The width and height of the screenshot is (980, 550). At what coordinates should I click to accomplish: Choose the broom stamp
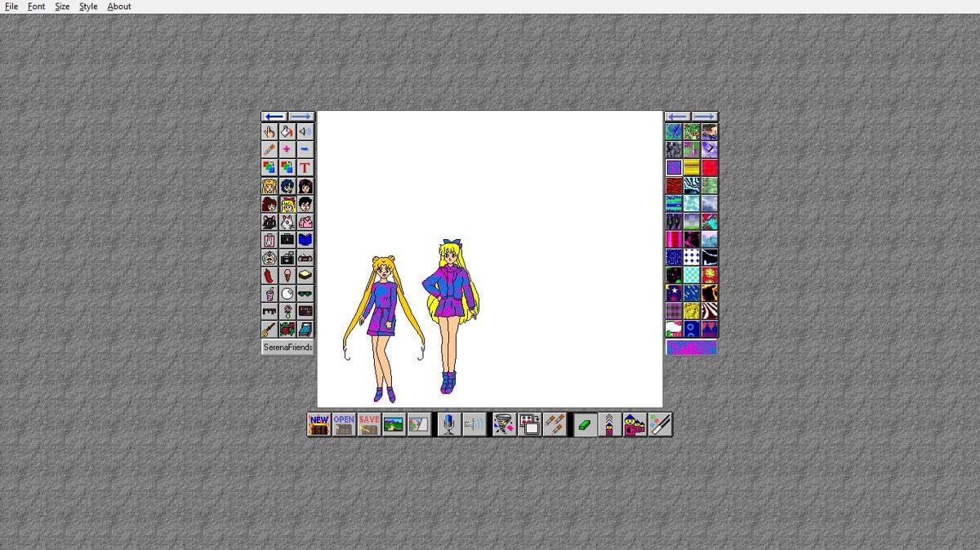tap(269, 329)
